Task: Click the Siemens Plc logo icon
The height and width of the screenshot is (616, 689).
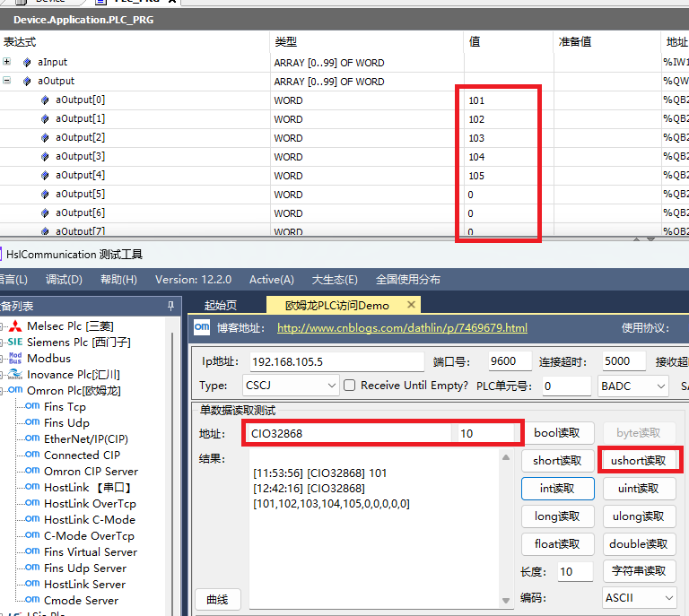Action: (x=15, y=343)
